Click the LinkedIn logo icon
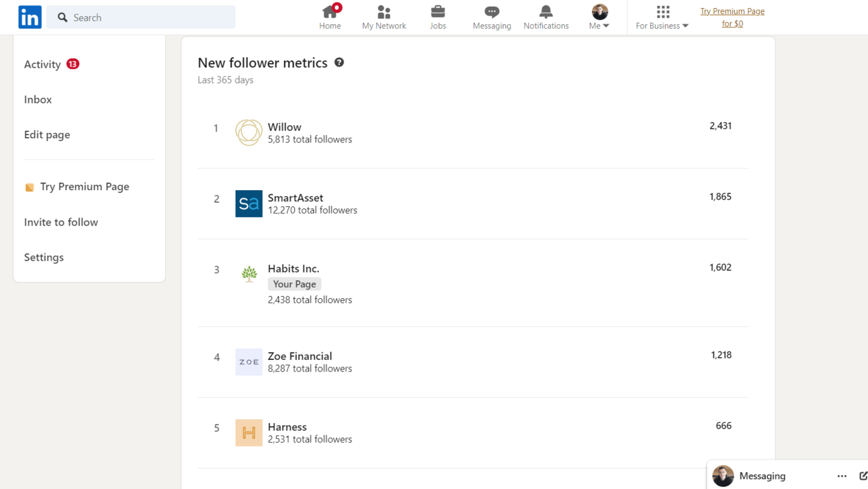This screenshot has height=489, width=868. [x=30, y=17]
